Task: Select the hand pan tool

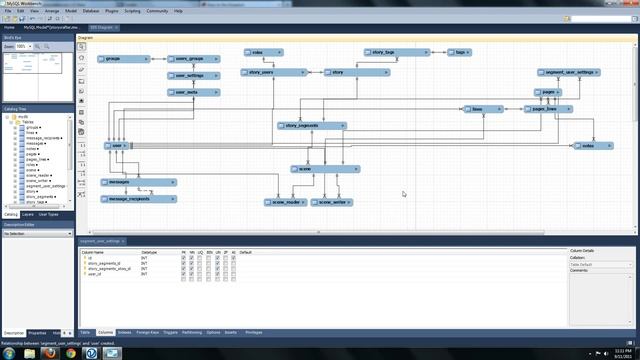Action: pos(82,58)
